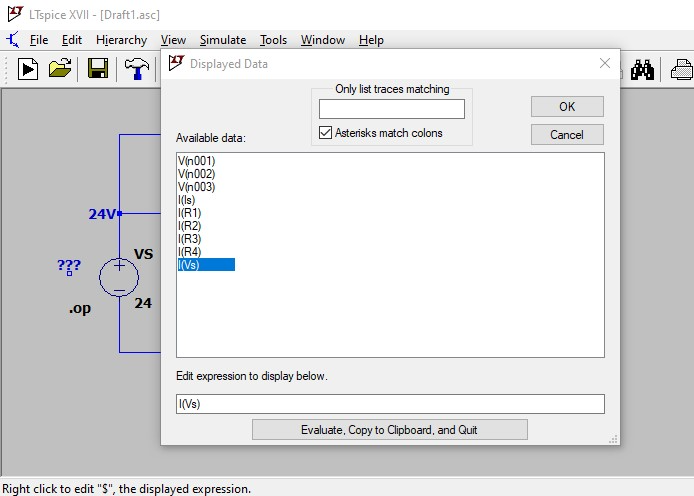Click the Open file folder icon

[60, 69]
